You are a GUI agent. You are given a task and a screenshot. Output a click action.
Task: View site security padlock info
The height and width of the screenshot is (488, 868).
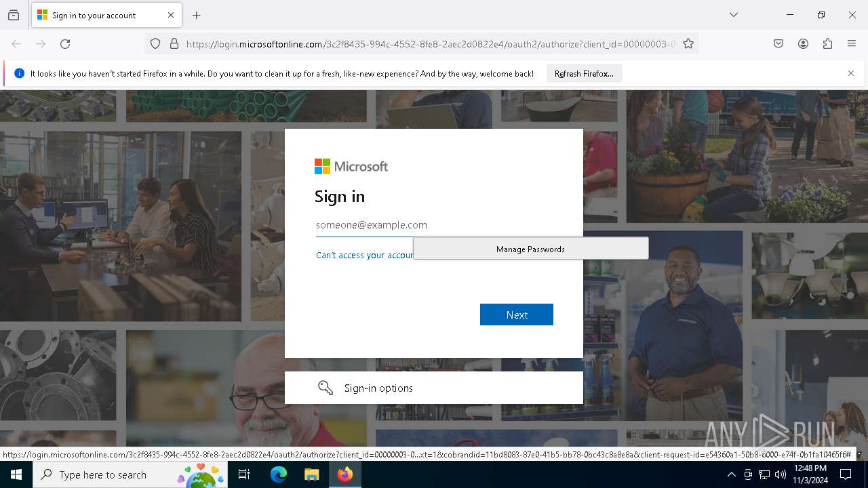tap(174, 44)
